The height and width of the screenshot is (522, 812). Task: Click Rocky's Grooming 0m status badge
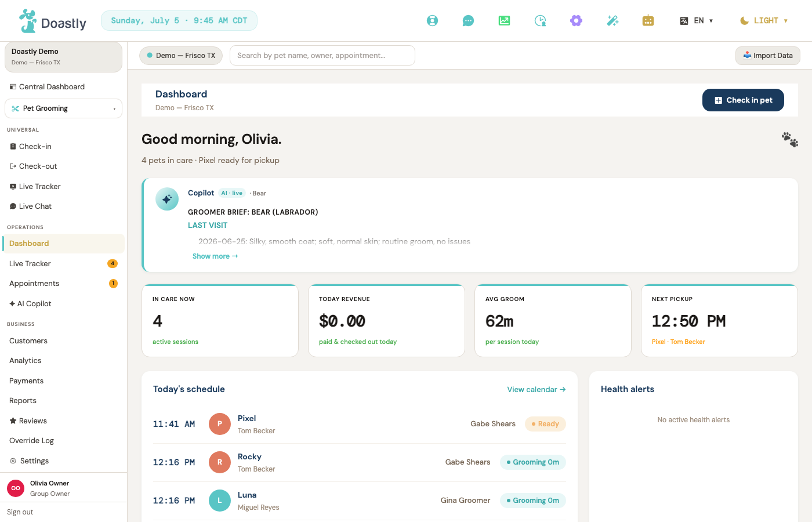[x=533, y=462]
